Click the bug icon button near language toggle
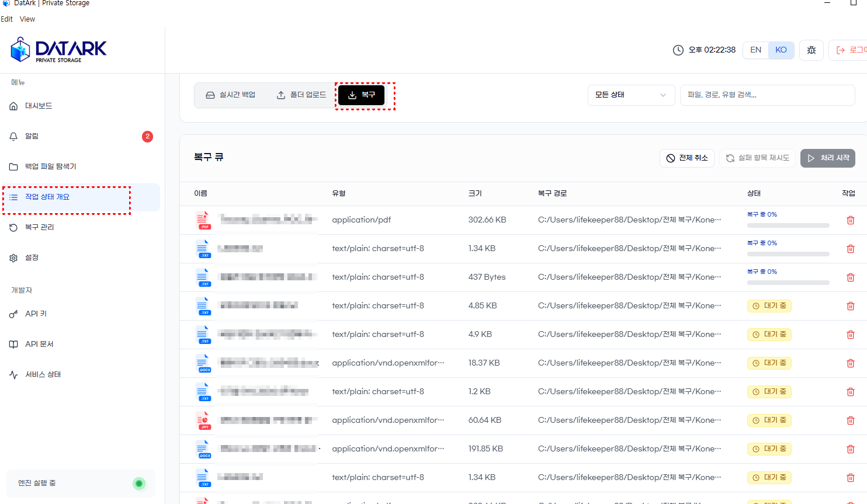The image size is (867, 504). point(811,50)
